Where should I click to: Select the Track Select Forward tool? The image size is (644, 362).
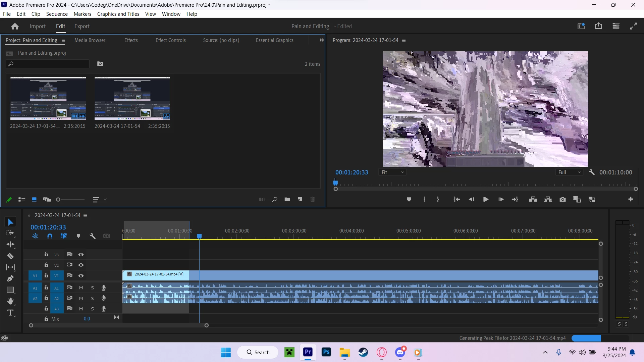[x=10, y=233]
